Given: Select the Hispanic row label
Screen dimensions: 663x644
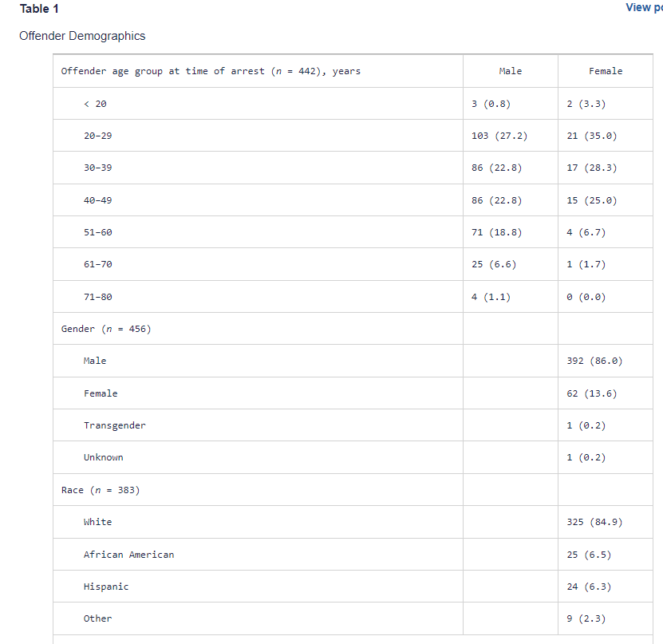Looking at the screenshot, I should [x=106, y=587].
